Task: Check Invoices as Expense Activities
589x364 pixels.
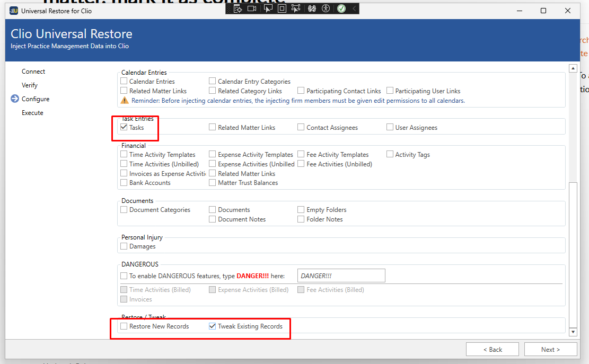Action: (124, 173)
